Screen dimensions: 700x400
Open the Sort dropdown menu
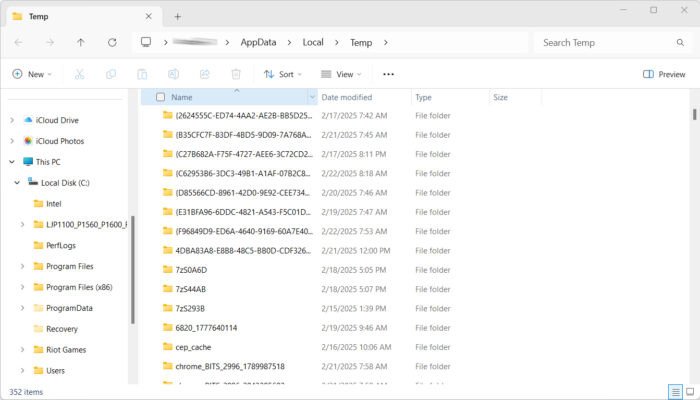point(283,74)
